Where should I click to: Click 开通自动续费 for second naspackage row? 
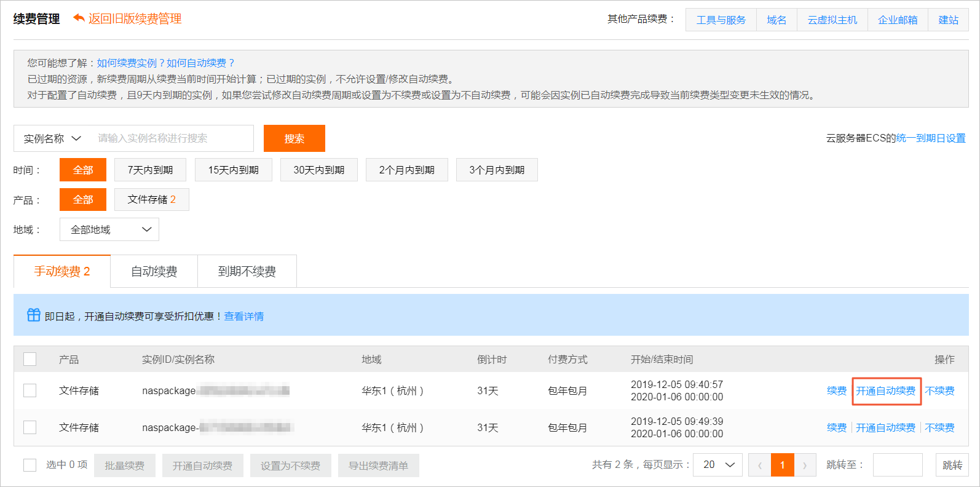pyautogui.click(x=886, y=427)
